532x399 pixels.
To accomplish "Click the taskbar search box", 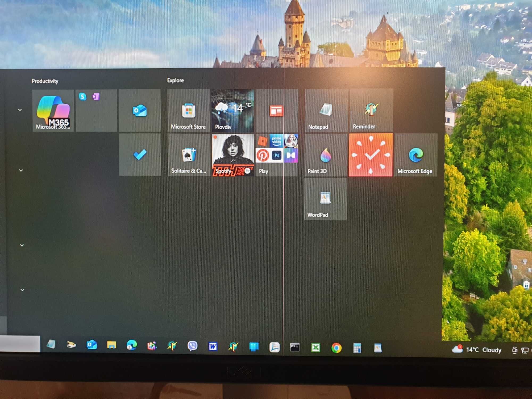I will 20,344.
